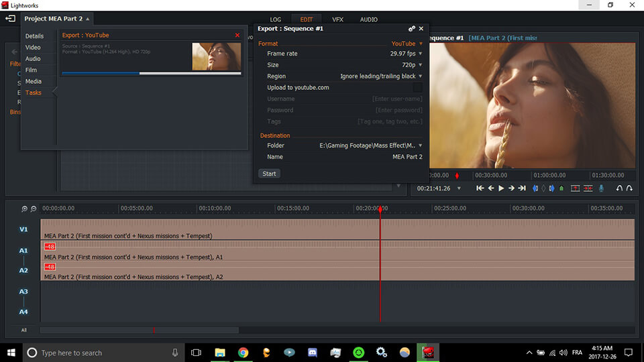The width and height of the screenshot is (644, 362).
Task: Open Task View on Windows taskbar
Action: click(x=197, y=353)
